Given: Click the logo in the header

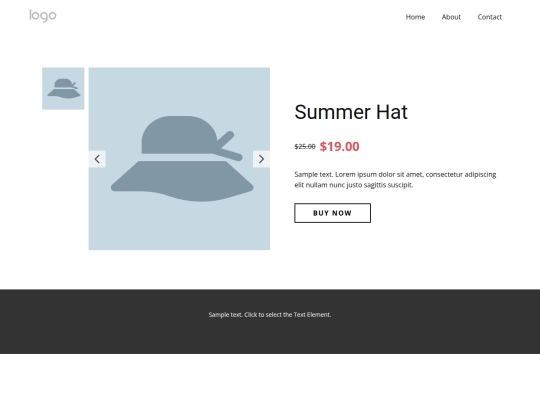Looking at the screenshot, I should click(x=43, y=15).
